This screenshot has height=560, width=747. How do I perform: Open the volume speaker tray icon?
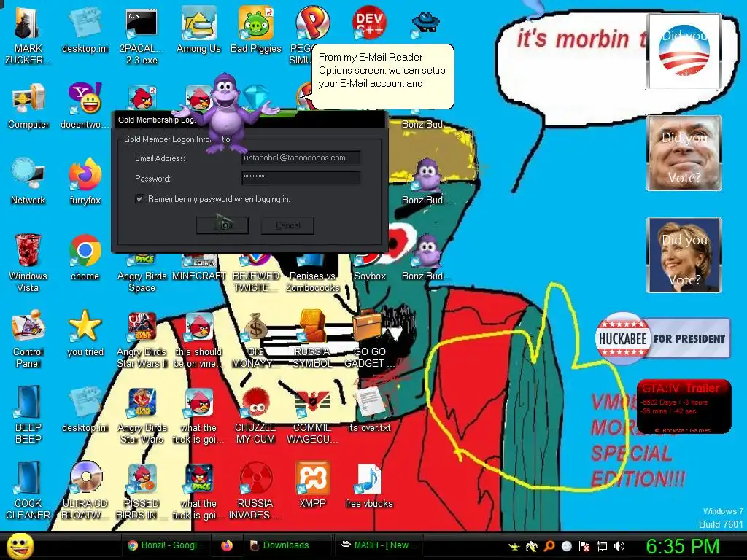point(619,546)
